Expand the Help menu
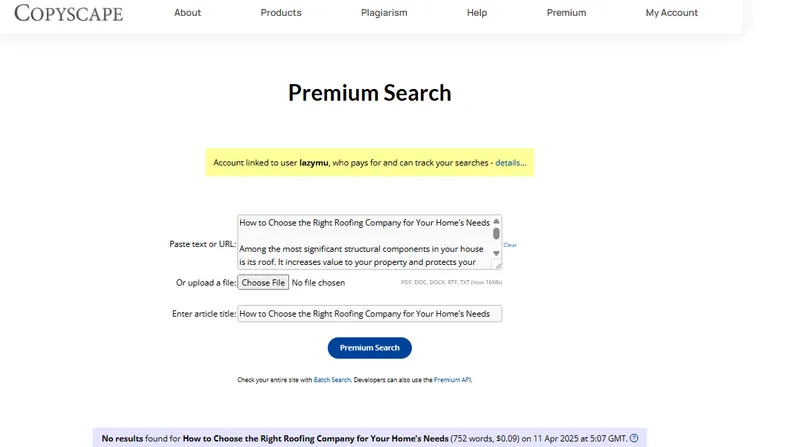 pyautogui.click(x=477, y=13)
